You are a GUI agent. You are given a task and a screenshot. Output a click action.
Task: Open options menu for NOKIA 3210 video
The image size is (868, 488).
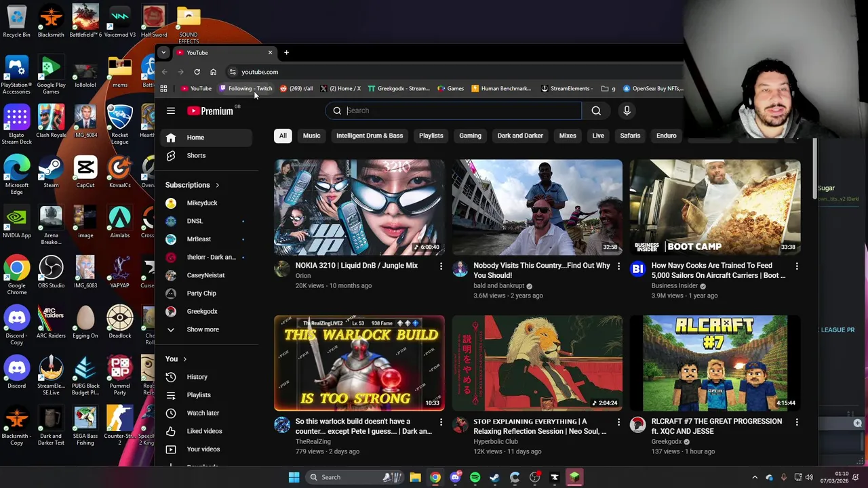[x=441, y=266]
